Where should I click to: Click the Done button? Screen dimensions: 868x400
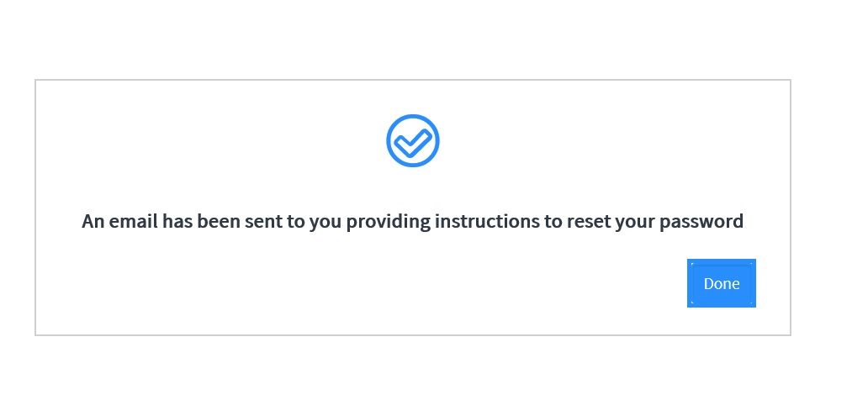(722, 283)
